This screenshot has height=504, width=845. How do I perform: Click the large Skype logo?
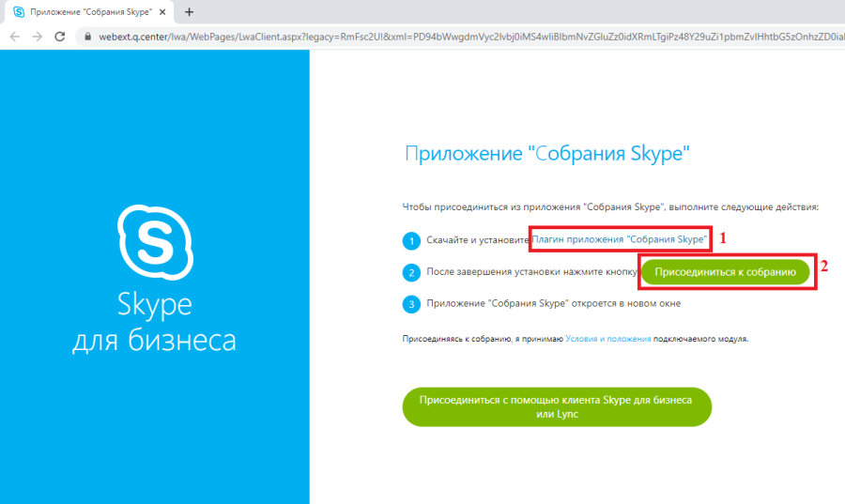click(x=154, y=242)
